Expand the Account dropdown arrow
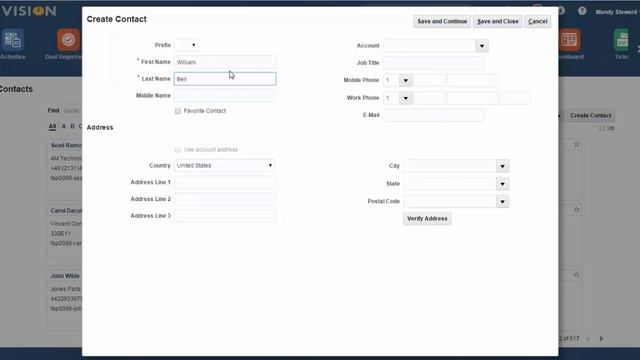The height and width of the screenshot is (360, 640). point(482,46)
